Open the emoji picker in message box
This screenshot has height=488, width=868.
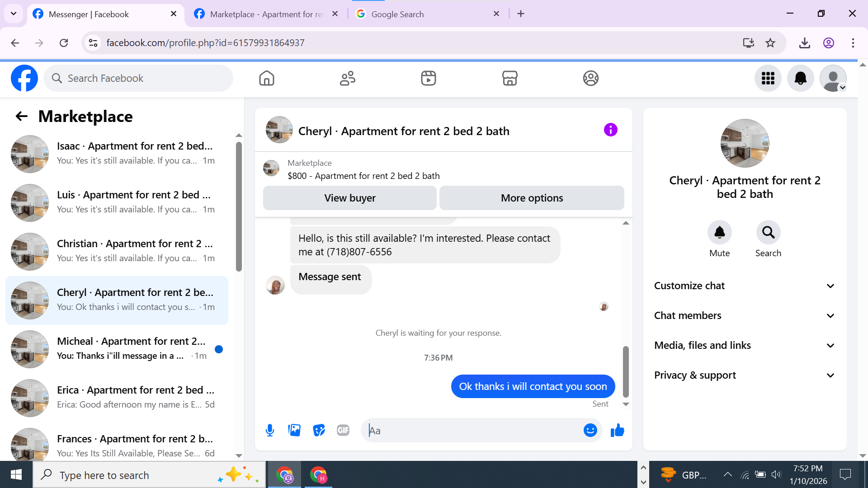(590, 430)
